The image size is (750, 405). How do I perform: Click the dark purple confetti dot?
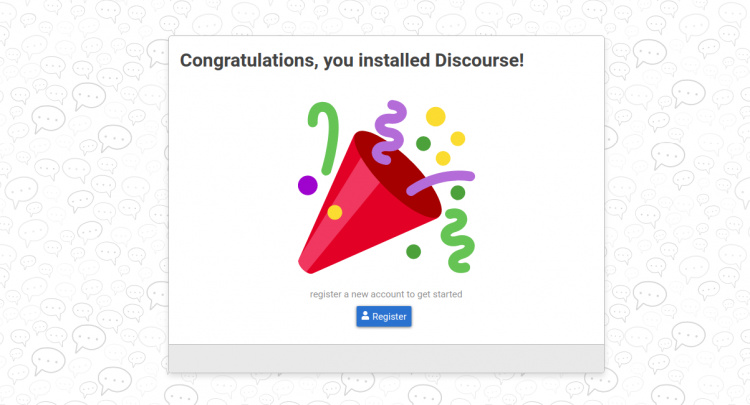coord(308,185)
